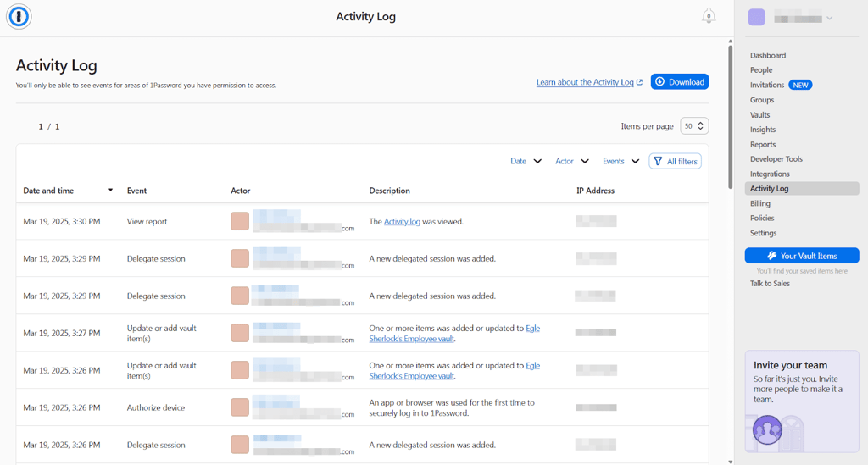The image size is (868, 465).
Task: Open the All filters button
Action: (x=676, y=162)
